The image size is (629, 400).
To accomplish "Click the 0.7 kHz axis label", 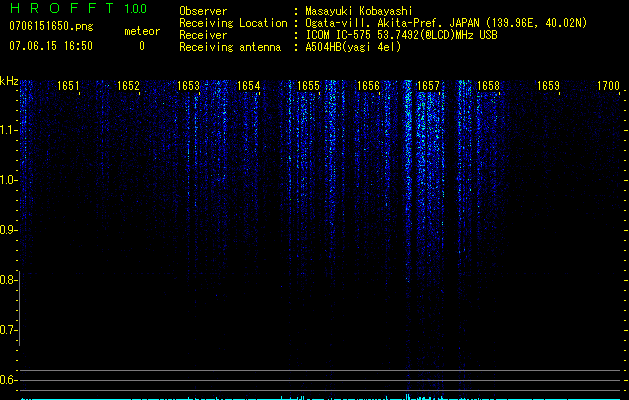I will click(x=7, y=330).
